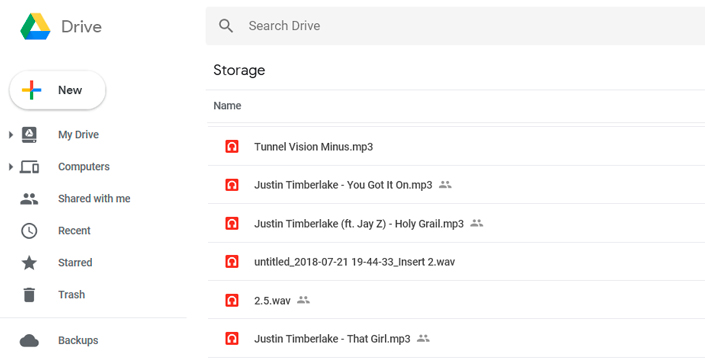The height and width of the screenshot is (362, 705).
Task: Expand the Computers tree arrow
Action: 11,167
